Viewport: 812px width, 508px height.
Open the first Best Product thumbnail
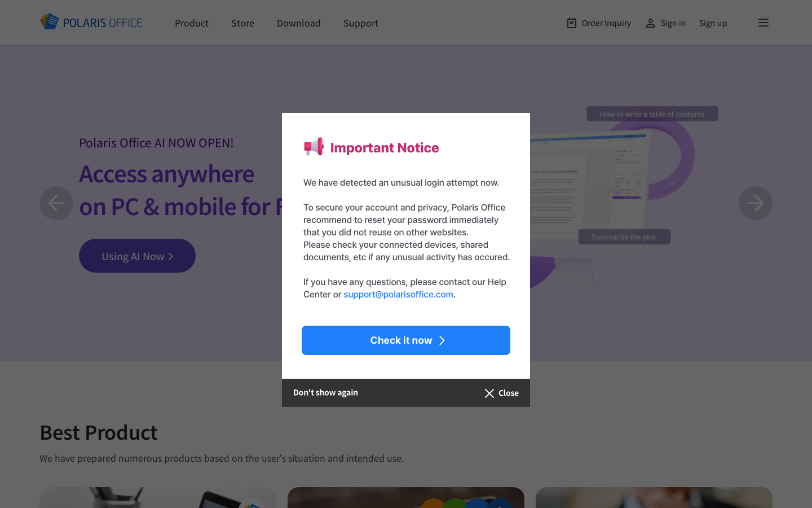coord(158,497)
